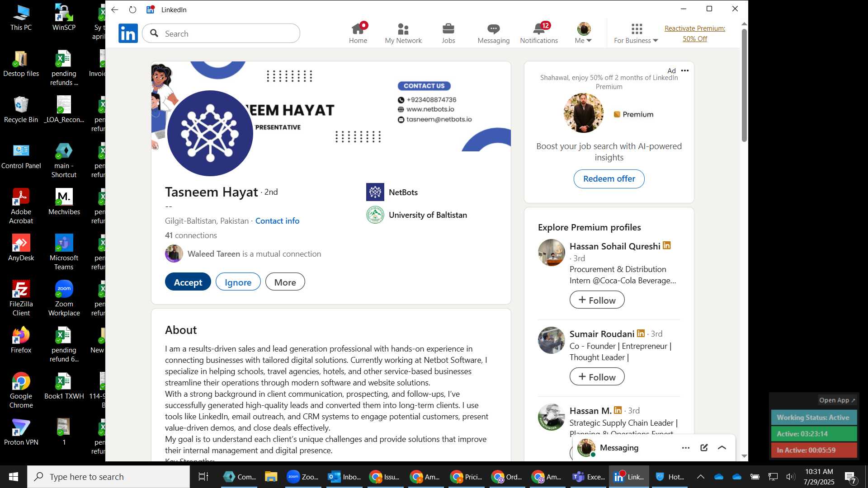Screen dimensions: 868x488
Task: Click taskbar search box
Action: click(108, 477)
